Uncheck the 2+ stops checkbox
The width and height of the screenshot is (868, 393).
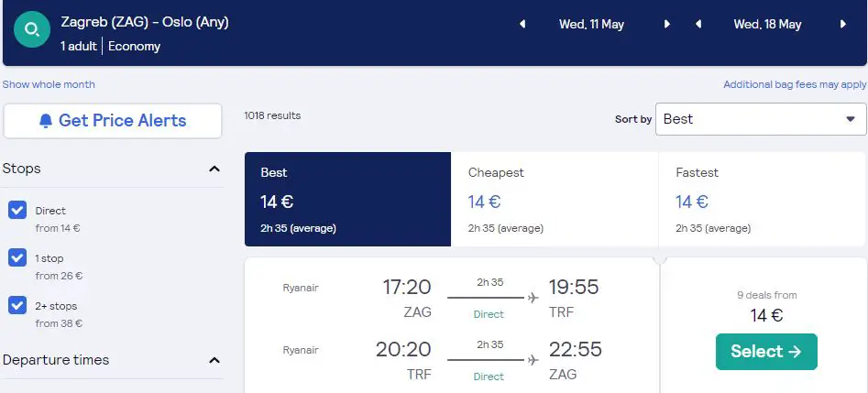pyautogui.click(x=17, y=305)
